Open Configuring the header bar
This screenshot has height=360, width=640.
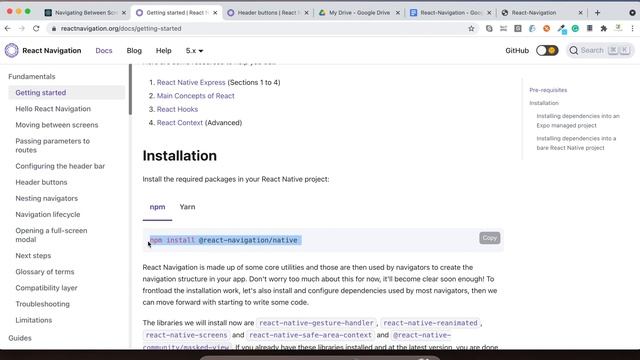click(x=60, y=166)
